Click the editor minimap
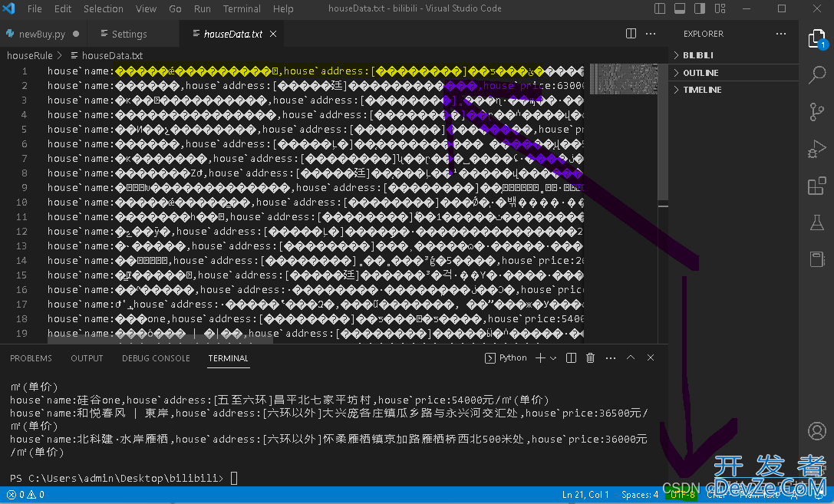Screen dimensions: 834x504 click(623, 79)
